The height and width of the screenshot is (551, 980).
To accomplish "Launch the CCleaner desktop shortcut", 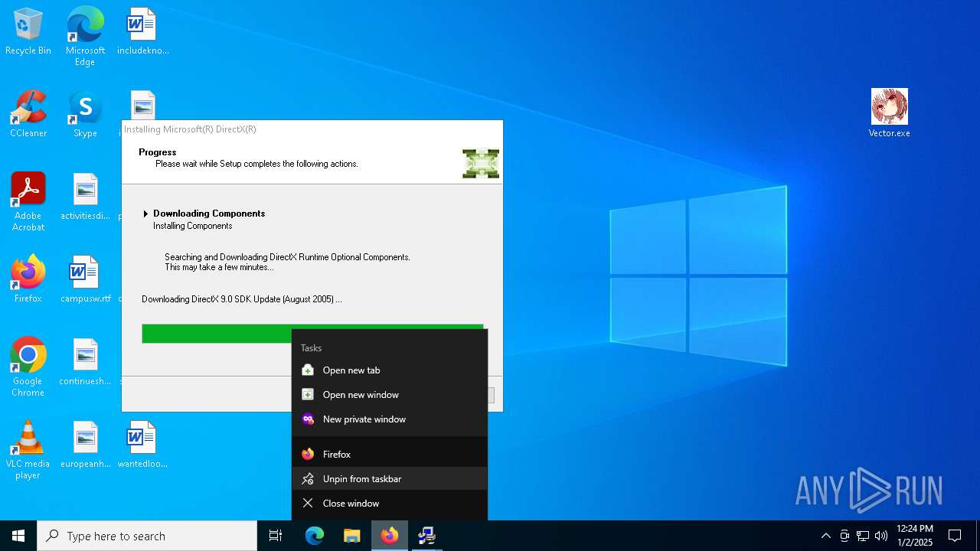I will (x=28, y=115).
